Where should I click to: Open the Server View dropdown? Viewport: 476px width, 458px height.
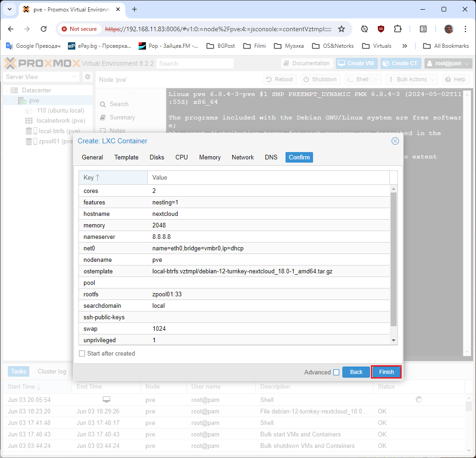pyautogui.click(x=41, y=77)
